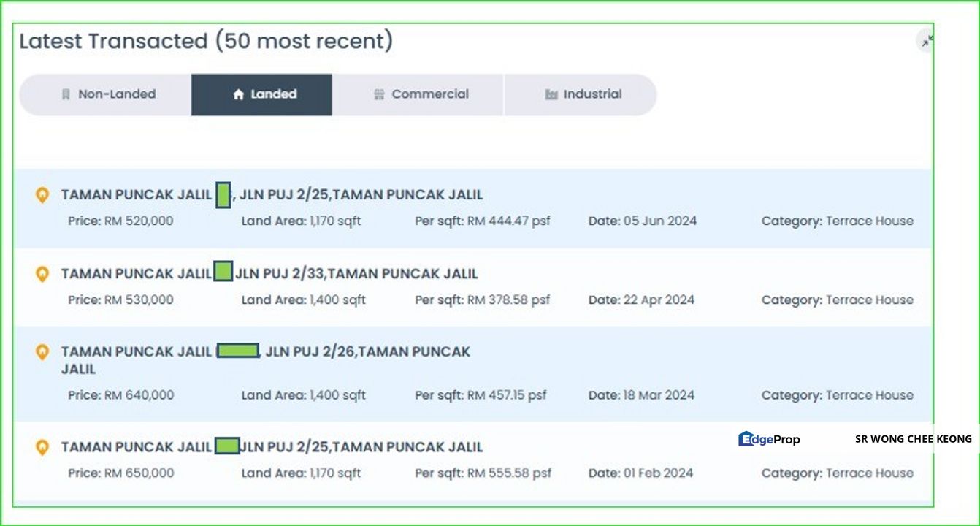Click the house icon on Landed tab
980x526 pixels.
[238, 94]
